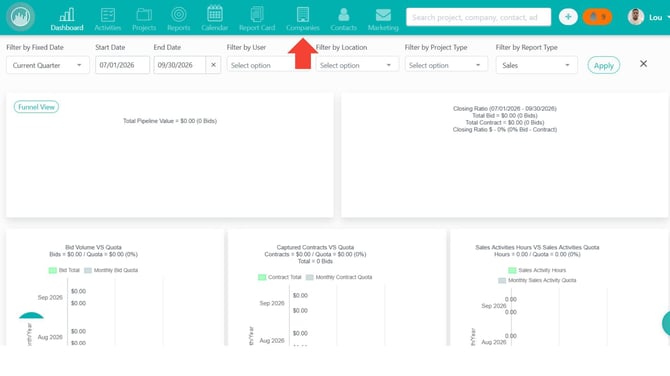This screenshot has height=376, width=670.
Task: Click Bid Volume VS Quota title
Action: (x=93, y=247)
